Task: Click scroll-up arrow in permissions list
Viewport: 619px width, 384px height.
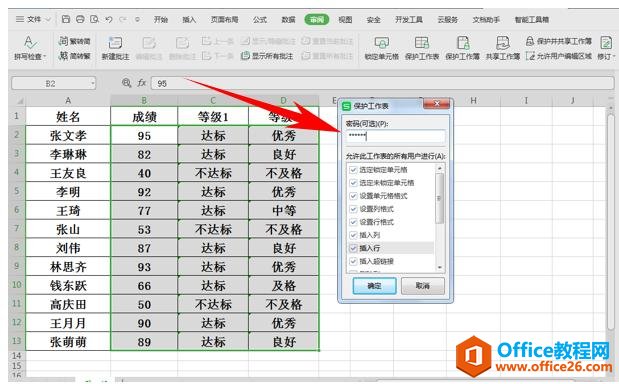Action: (x=440, y=168)
